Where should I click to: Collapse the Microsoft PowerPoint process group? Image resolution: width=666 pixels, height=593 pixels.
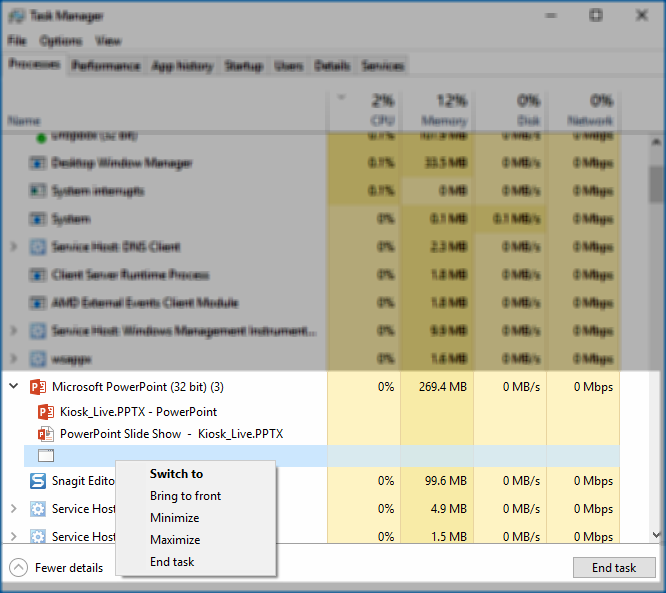click(x=14, y=386)
